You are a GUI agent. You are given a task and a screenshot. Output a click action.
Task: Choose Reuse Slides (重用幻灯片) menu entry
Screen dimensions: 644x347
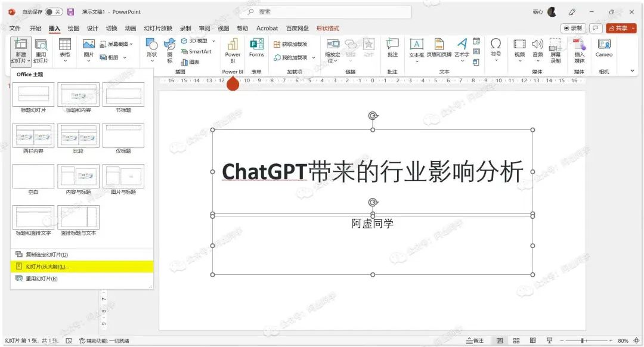pos(82,278)
